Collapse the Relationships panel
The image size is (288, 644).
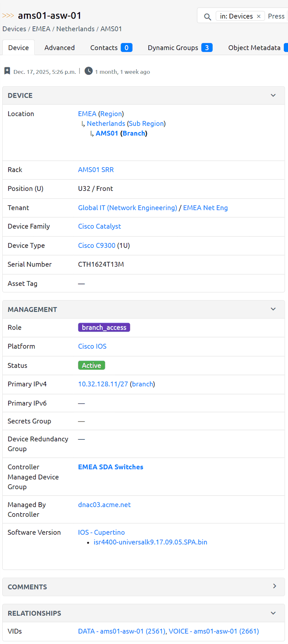tap(273, 613)
